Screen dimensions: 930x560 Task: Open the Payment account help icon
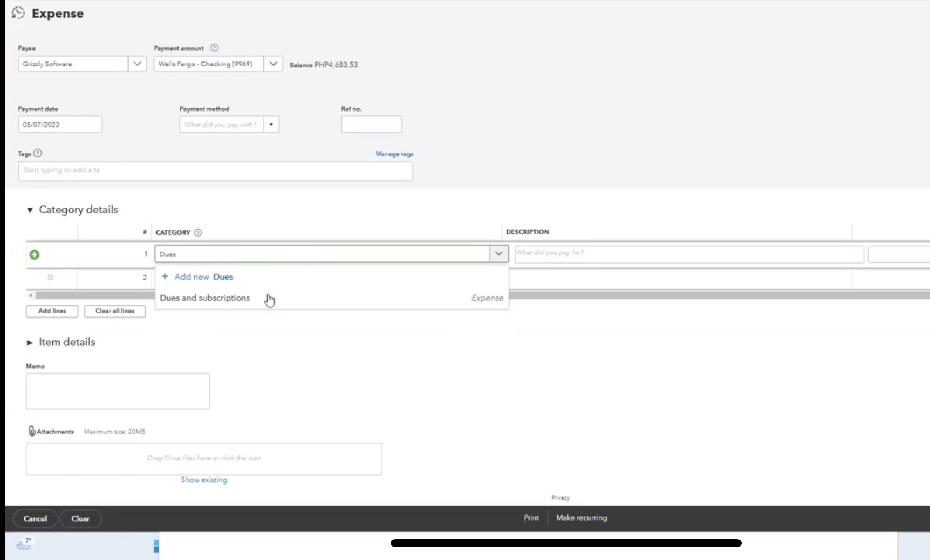pyautogui.click(x=214, y=47)
